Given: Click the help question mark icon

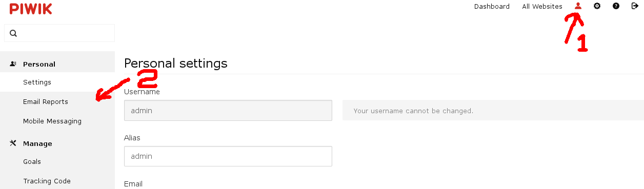Looking at the screenshot, I should tap(616, 6).
